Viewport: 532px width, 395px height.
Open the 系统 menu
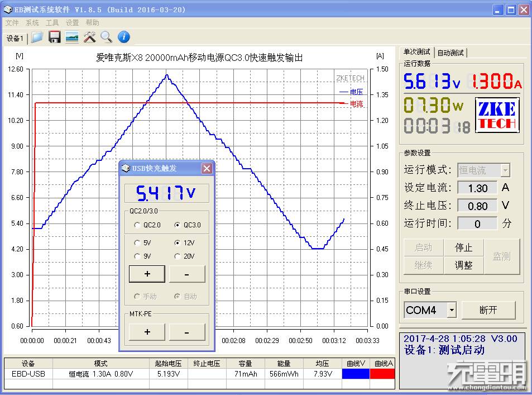[32, 23]
